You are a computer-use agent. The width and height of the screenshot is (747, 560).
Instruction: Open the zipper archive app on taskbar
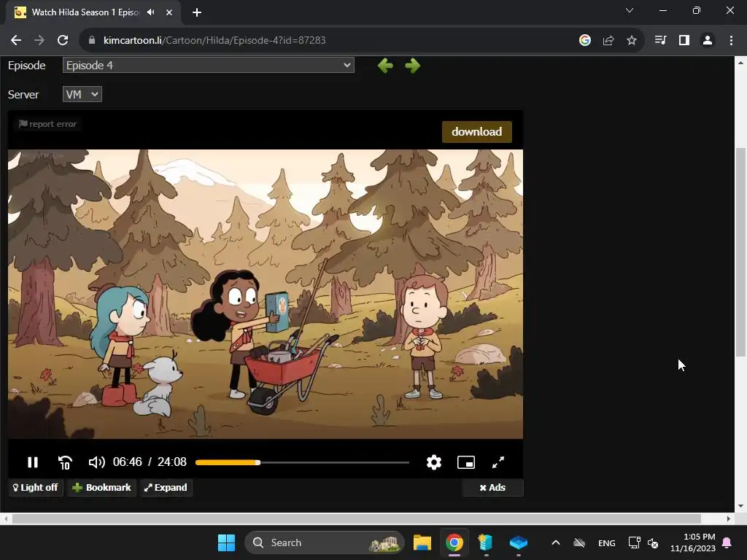(485, 542)
